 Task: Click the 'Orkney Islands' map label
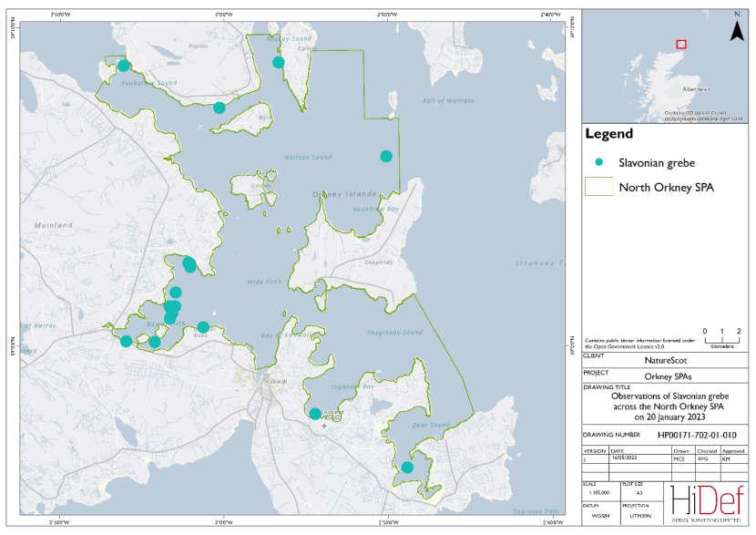[x=344, y=194]
